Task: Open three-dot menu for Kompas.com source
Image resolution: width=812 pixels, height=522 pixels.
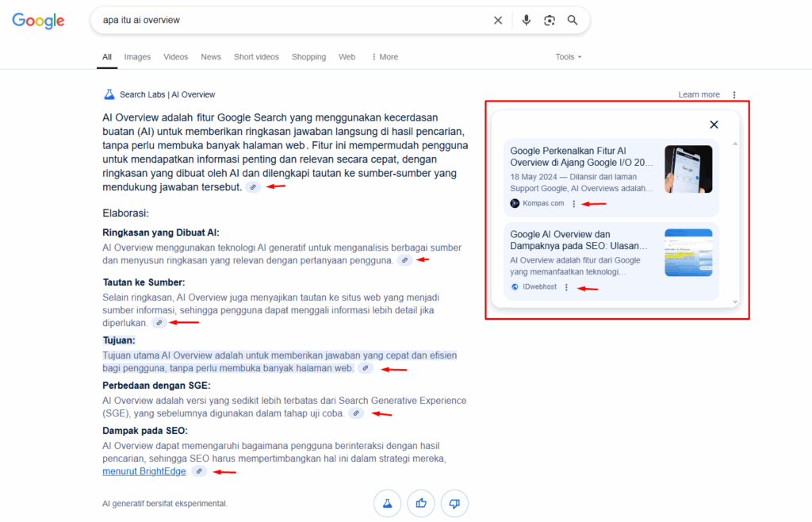Action: point(574,204)
